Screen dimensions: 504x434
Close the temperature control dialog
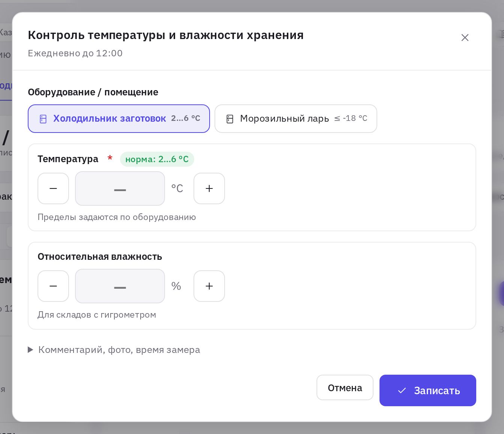click(465, 38)
